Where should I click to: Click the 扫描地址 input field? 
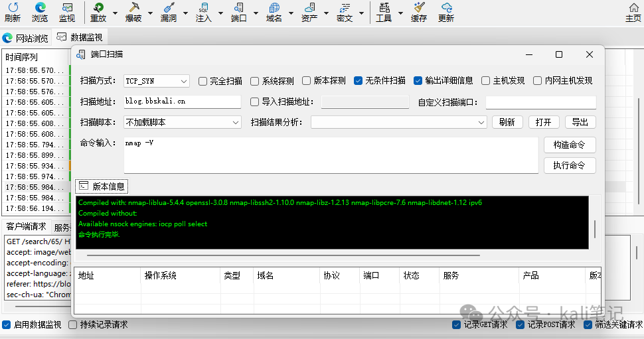pyautogui.click(x=183, y=102)
